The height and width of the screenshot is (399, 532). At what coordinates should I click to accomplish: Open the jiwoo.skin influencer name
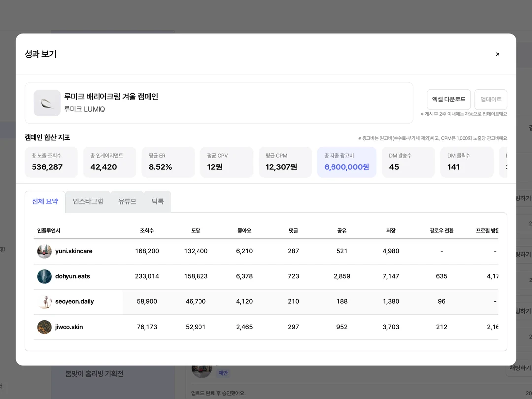pos(69,327)
